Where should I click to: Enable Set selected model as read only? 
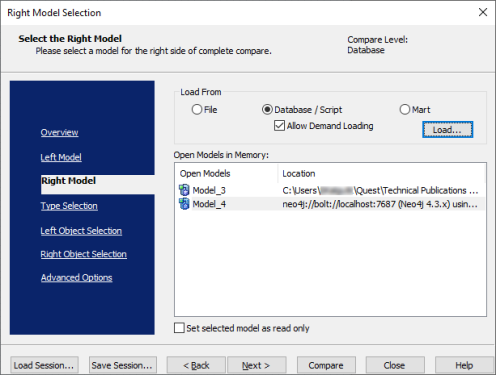click(179, 328)
